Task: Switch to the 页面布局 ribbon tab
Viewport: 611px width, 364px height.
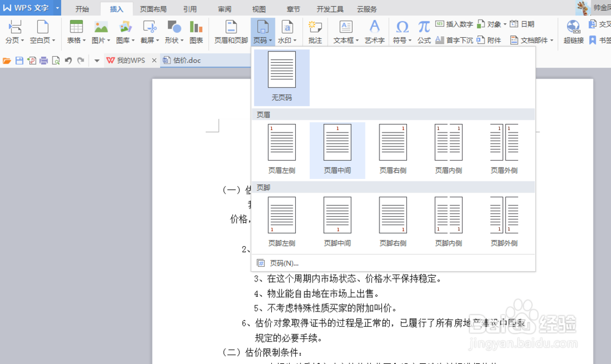Action: (153, 9)
